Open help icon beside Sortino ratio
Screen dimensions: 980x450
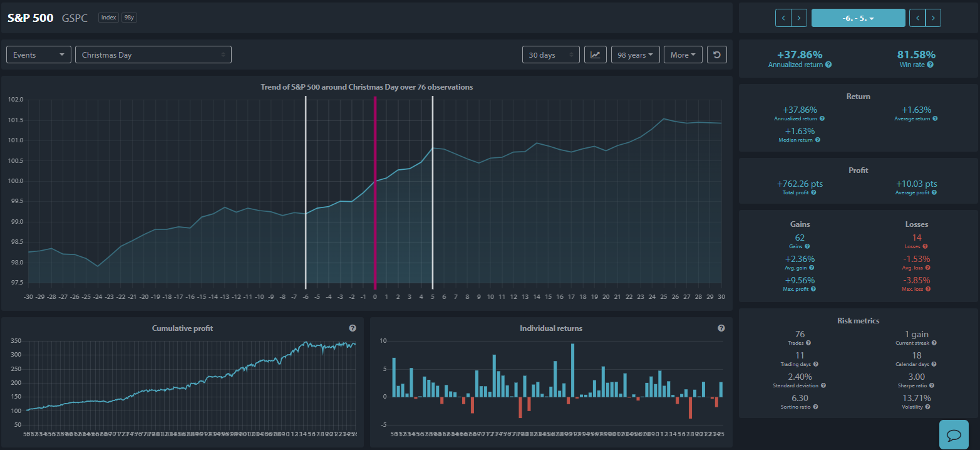coord(816,407)
